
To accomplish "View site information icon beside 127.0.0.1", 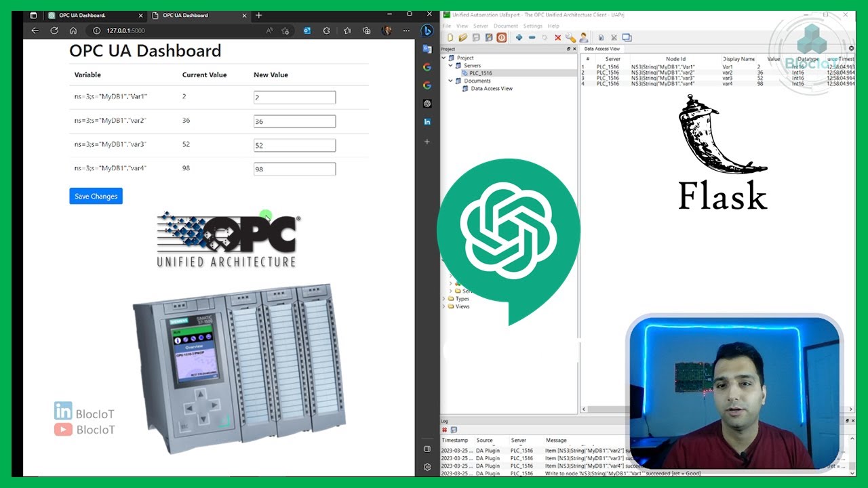I will (x=96, y=30).
